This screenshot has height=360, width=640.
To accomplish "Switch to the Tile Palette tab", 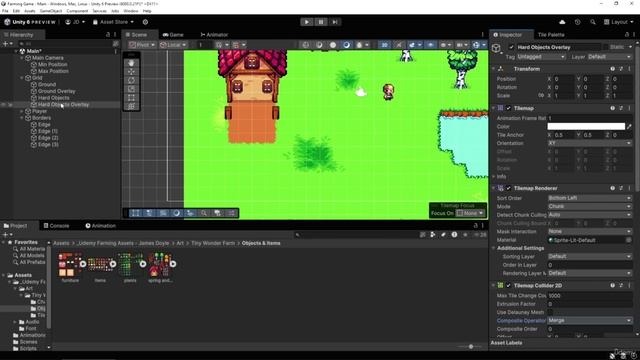I will [x=551, y=35].
